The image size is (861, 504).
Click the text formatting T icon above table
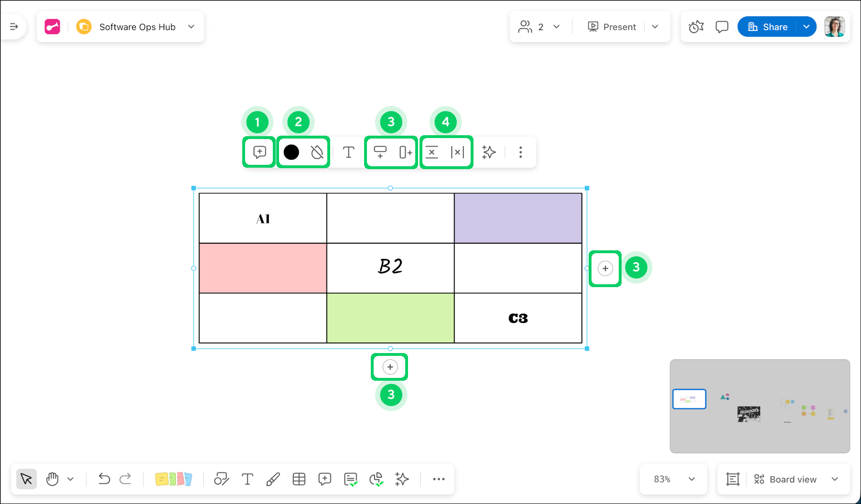tap(348, 152)
